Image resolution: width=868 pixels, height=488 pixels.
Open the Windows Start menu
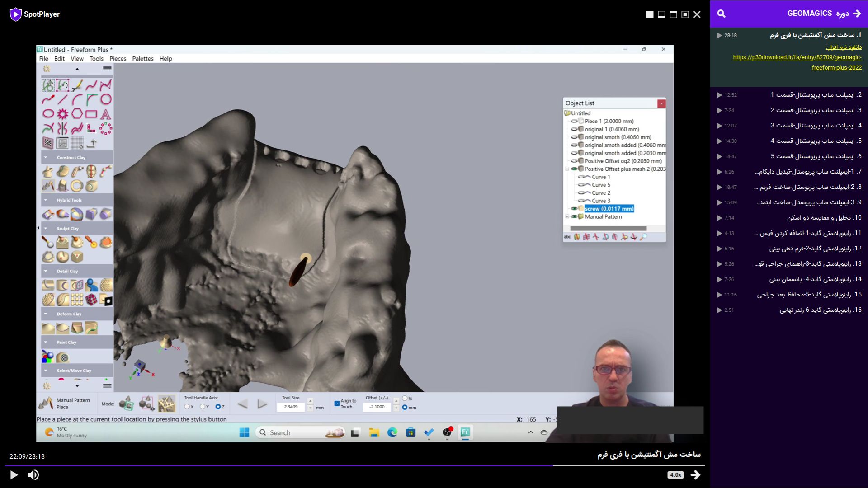[x=244, y=432]
